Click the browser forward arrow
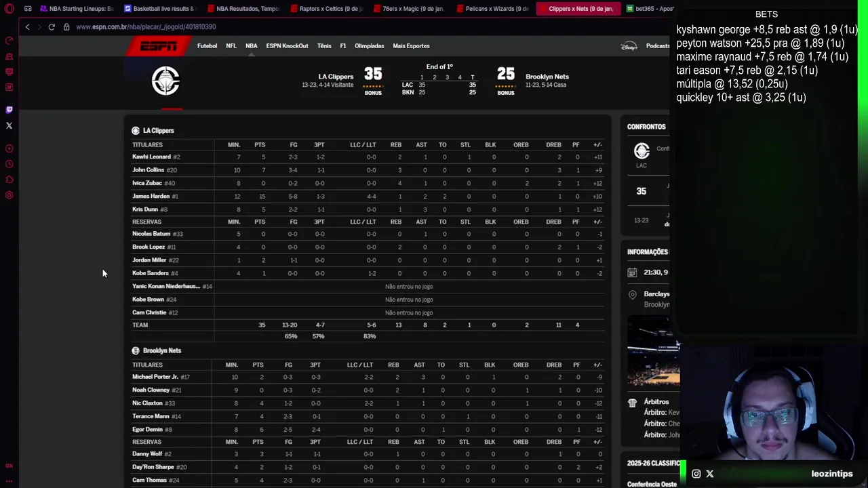This screenshot has width=868, height=488. coord(39,27)
